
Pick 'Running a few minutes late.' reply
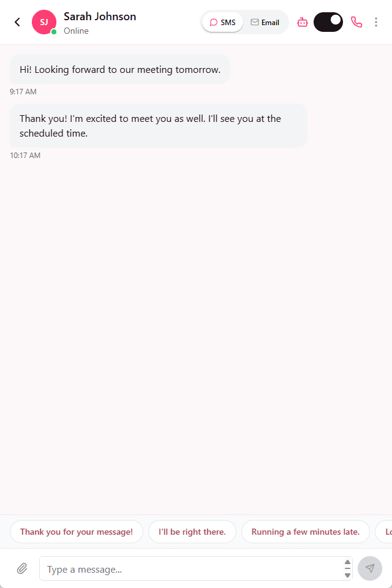pos(306,532)
